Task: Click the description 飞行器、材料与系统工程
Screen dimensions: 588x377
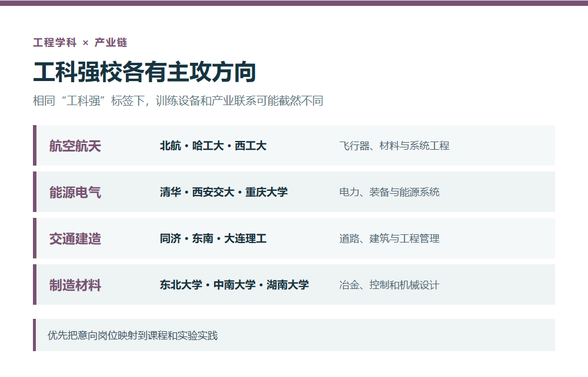Action: [394, 146]
